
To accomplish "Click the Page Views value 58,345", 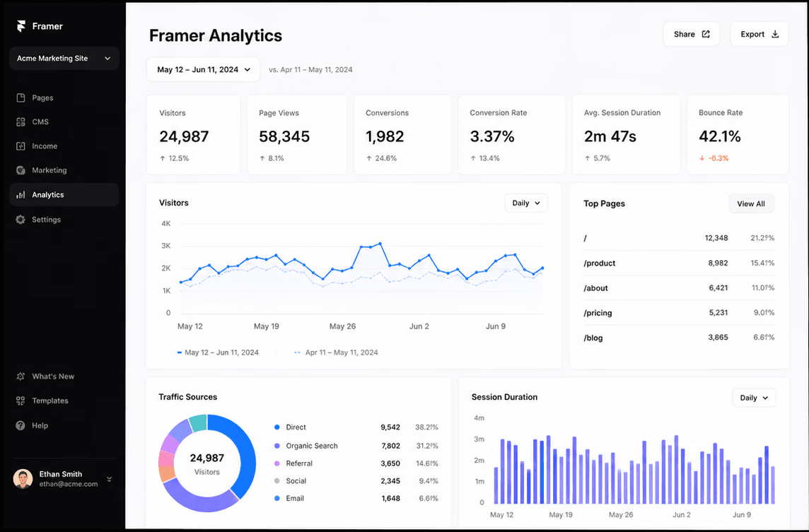I will [x=284, y=136].
